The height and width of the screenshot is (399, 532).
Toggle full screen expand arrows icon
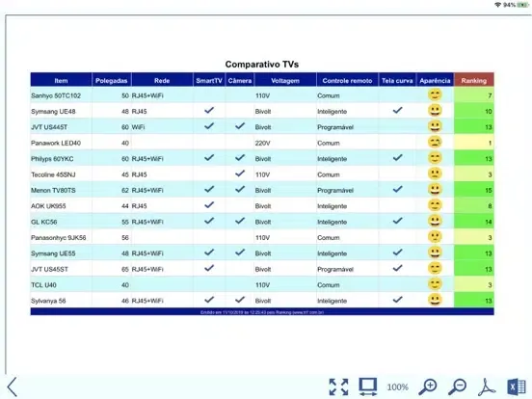(x=338, y=386)
